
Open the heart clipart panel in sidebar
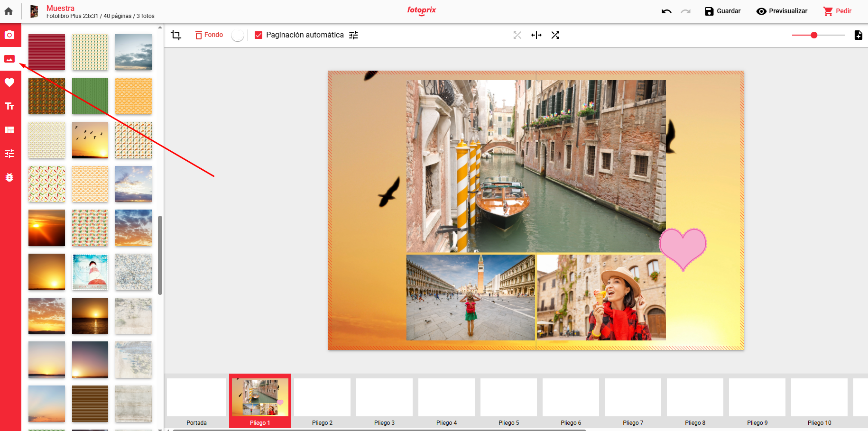coord(9,83)
